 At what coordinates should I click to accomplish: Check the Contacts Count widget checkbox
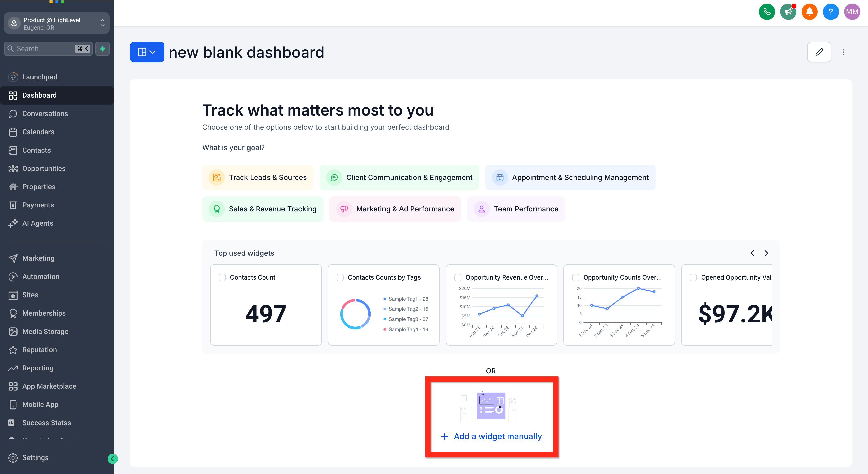222,277
